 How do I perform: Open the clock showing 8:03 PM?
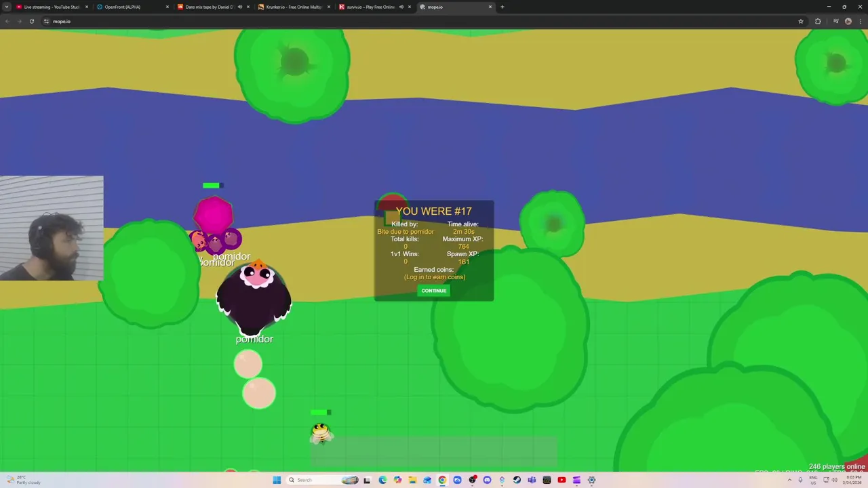851,480
